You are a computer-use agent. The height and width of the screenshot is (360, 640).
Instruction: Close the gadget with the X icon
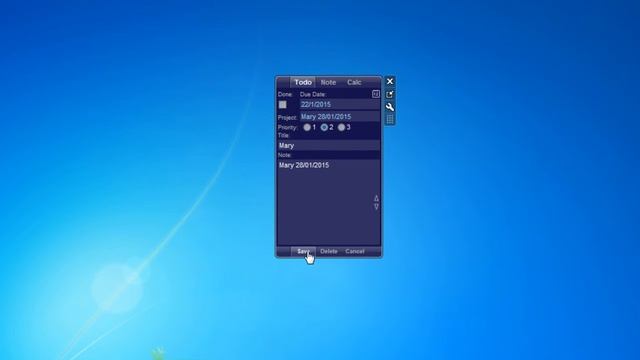point(390,81)
